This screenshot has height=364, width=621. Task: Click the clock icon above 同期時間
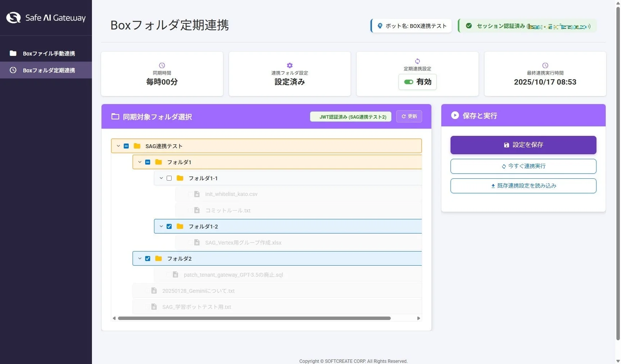pyautogui.click(x=162, y=65)
